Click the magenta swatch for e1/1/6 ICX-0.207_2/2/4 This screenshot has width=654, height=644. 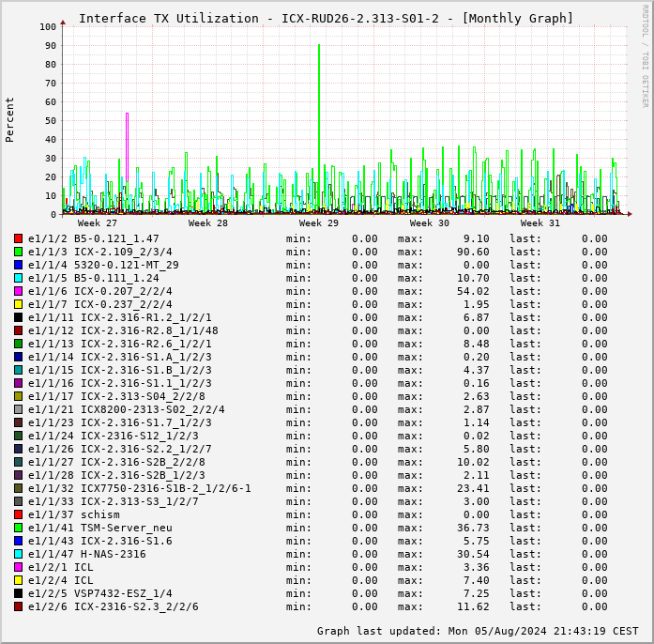(18, 291)
